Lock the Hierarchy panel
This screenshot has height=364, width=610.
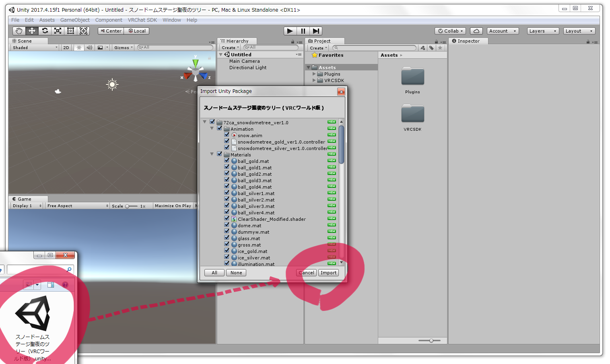(293, 41)
